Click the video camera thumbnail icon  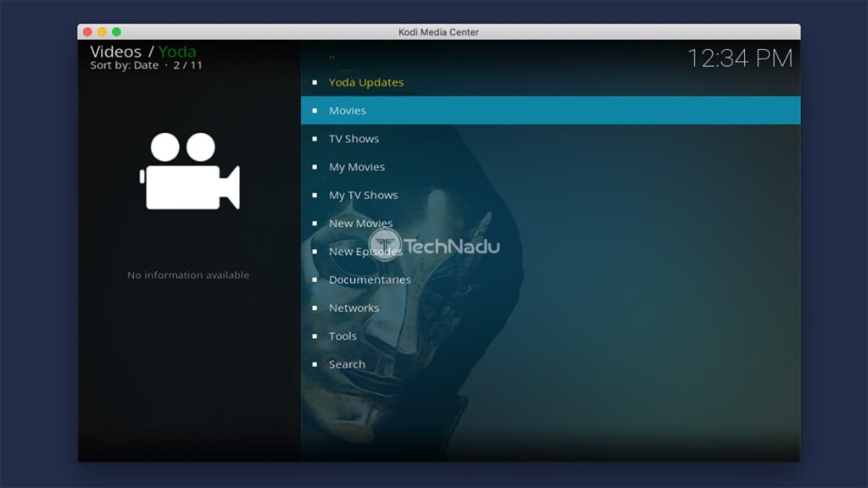189,171
